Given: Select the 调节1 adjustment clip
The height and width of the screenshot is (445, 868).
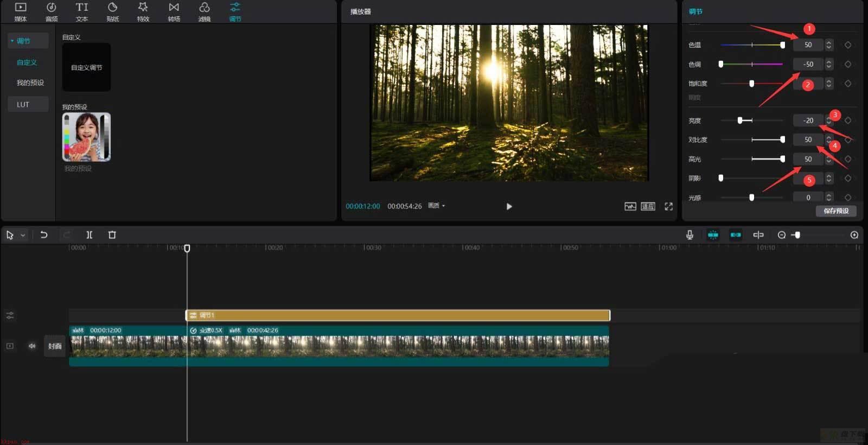Looking at the screenshot, I should coord(398,315).
